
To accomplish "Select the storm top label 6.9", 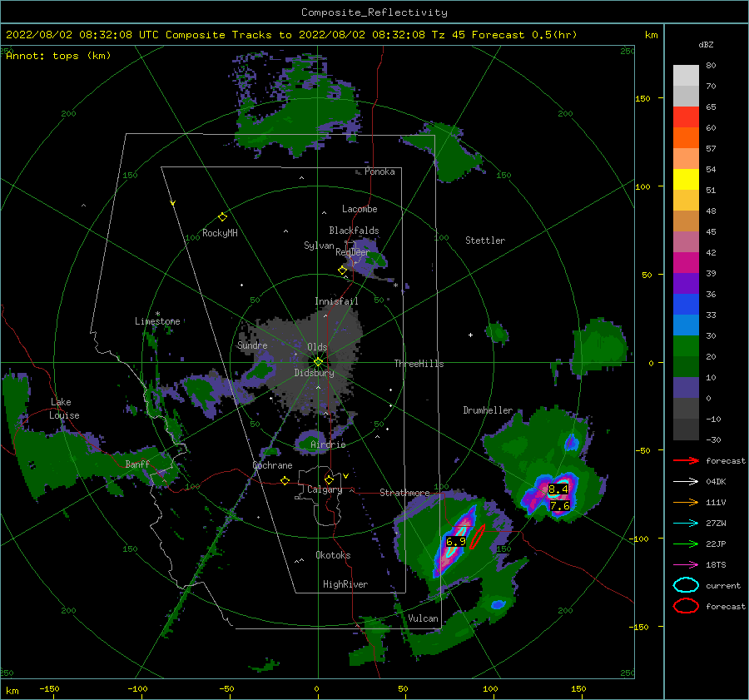I will tap(456, 541).
